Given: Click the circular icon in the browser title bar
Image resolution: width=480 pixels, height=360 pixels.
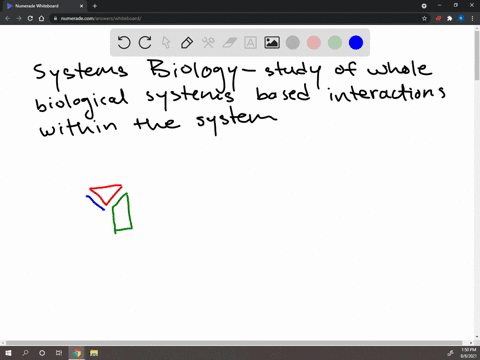Looking at the screenshot, I should click(x=424, y=6).
